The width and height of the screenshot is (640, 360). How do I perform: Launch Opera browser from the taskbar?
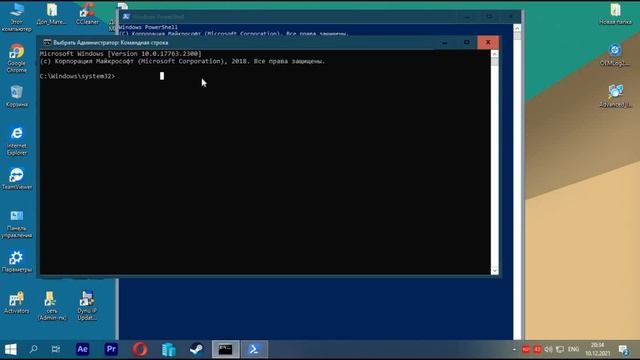pyautogui.click(x=140, y=349)
